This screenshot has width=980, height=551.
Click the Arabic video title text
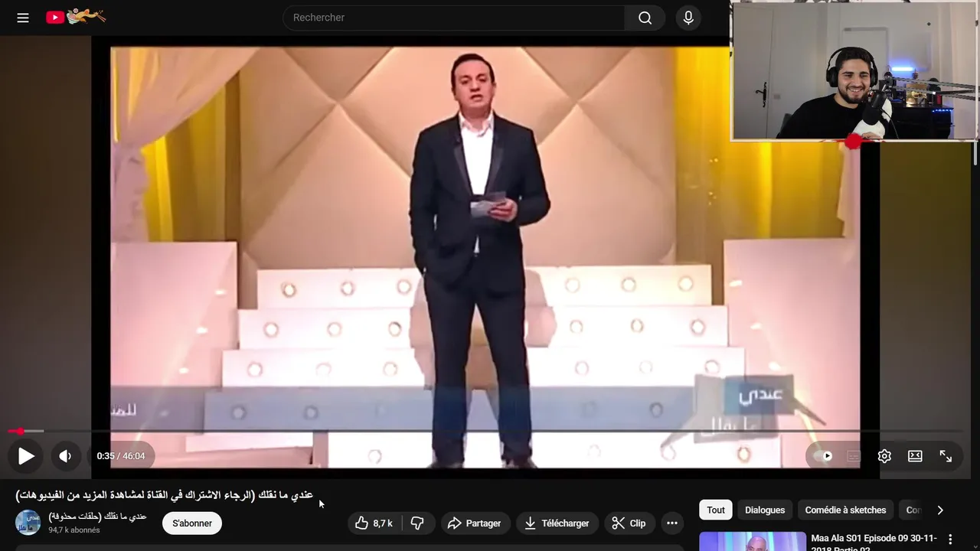[165, 495]
